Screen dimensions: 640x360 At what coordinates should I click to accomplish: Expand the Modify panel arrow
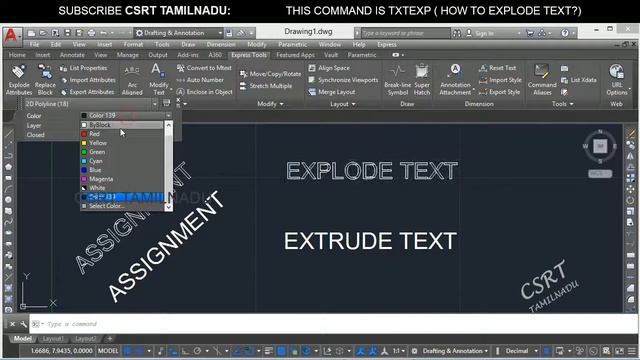(x=282, y=104)
